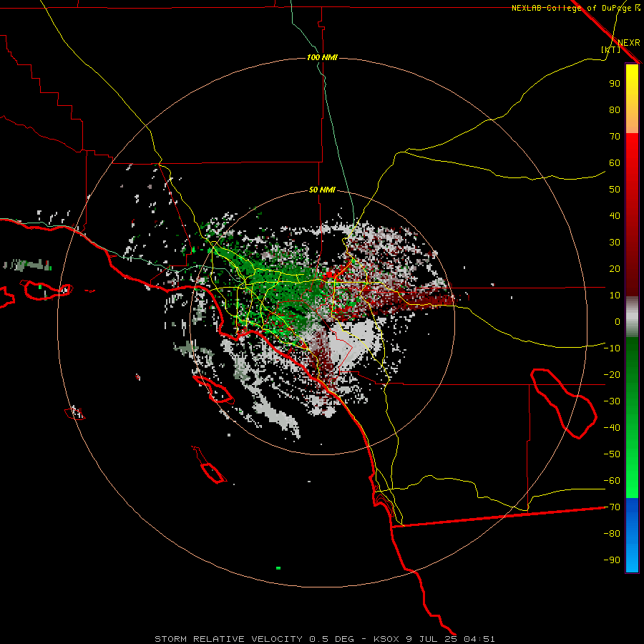Screen dimensions: 644x644
Task: Click the KT units label above the color scale
Action: pos(611,49)
